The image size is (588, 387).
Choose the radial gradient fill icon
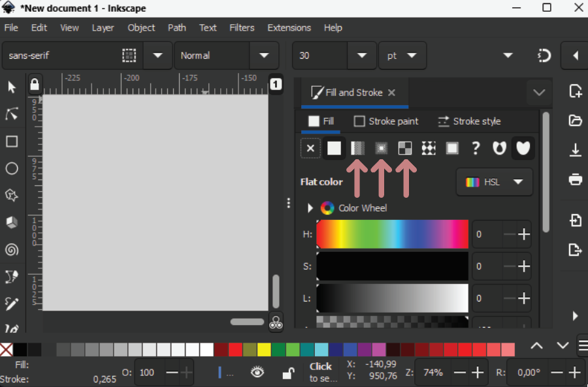(381, 148)
